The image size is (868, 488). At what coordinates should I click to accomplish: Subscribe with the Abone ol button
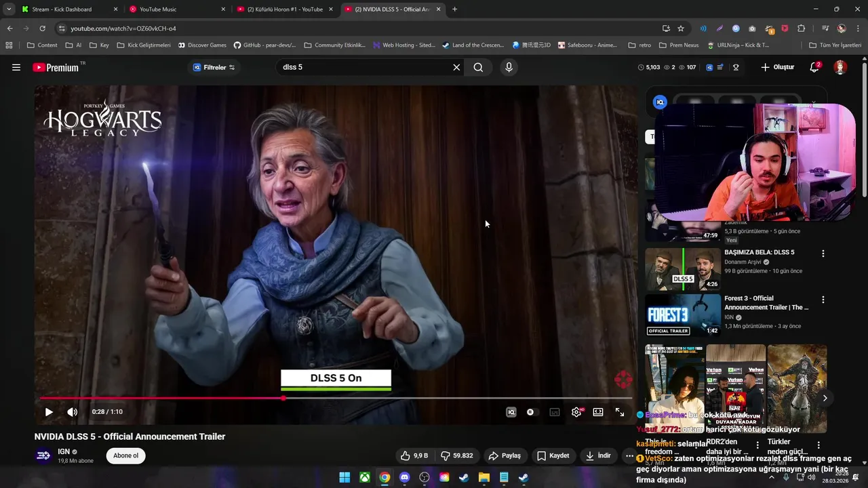[125, 455]
